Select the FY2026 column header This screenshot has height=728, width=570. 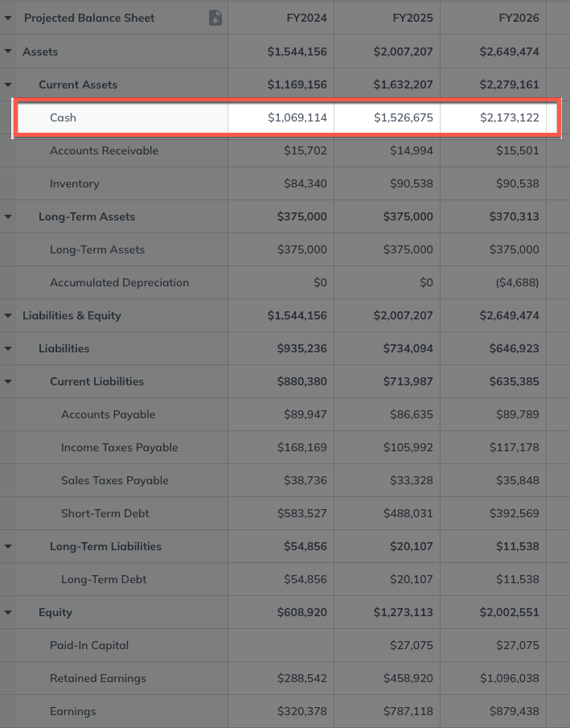[x=519, y=19]
